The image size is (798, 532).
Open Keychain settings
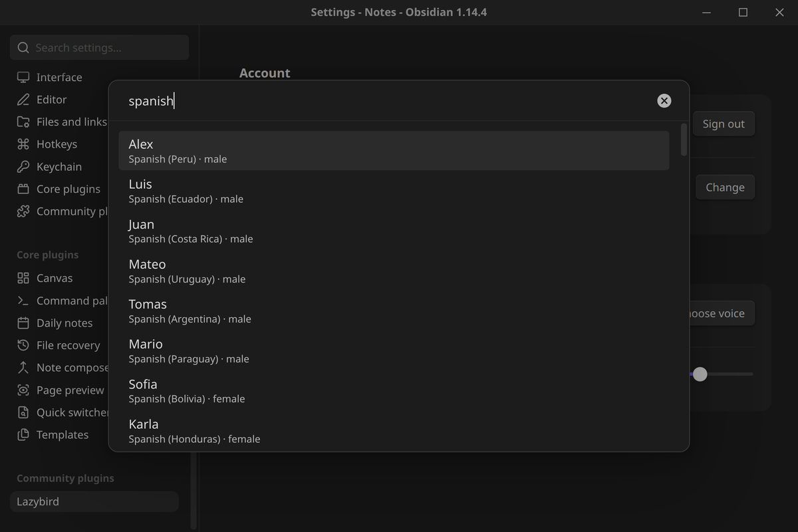click(x=59, y=167)
